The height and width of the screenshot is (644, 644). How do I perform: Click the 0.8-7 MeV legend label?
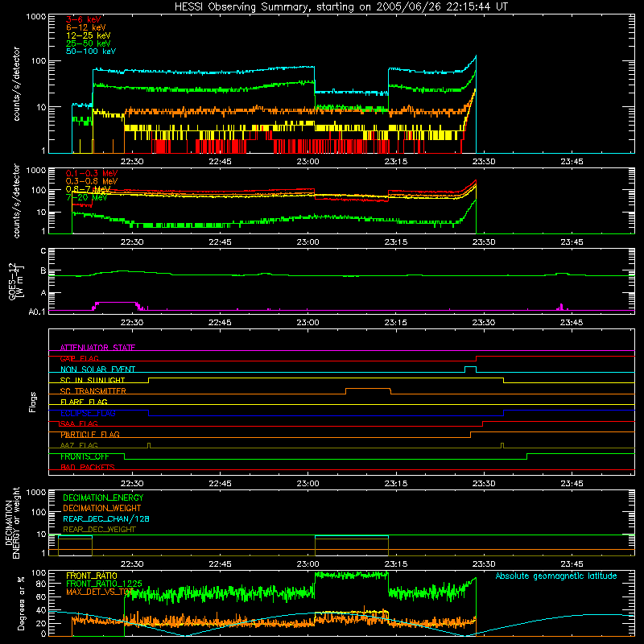point(89,189)
